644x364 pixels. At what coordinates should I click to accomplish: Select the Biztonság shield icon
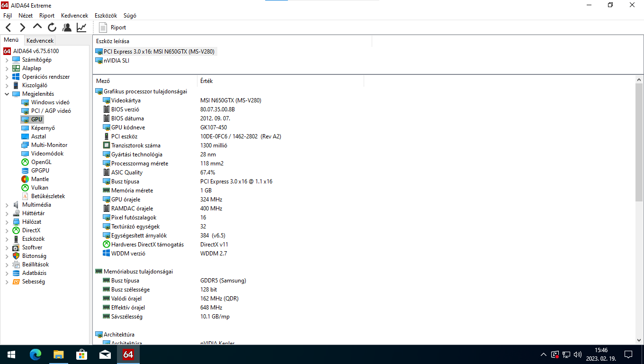[x=16, y=256]
